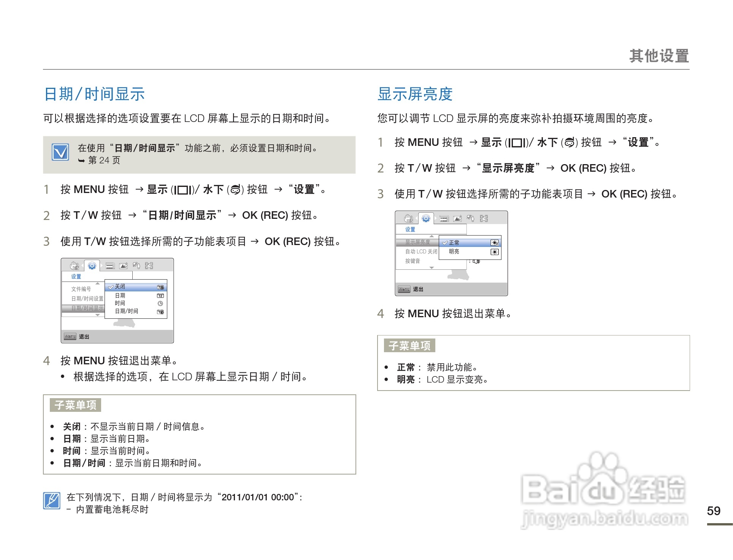Click the bright sun icon beside 明亮
Viewport: 733px width, 560px height.
click(x=495, y=252)
